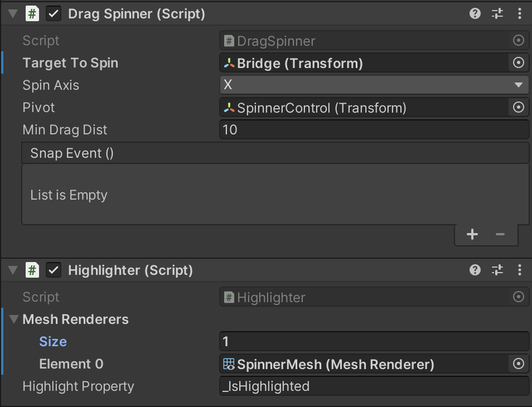Open Drag Spinner component options menu
Screen dimensions: 532x407
tap(520, 14)
